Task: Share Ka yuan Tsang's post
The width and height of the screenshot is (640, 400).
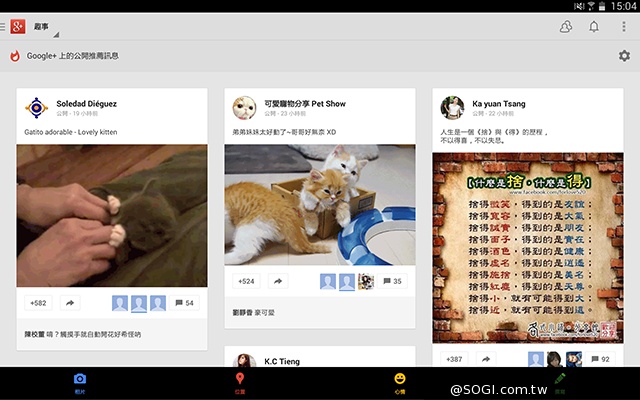Action: (486, 359)
